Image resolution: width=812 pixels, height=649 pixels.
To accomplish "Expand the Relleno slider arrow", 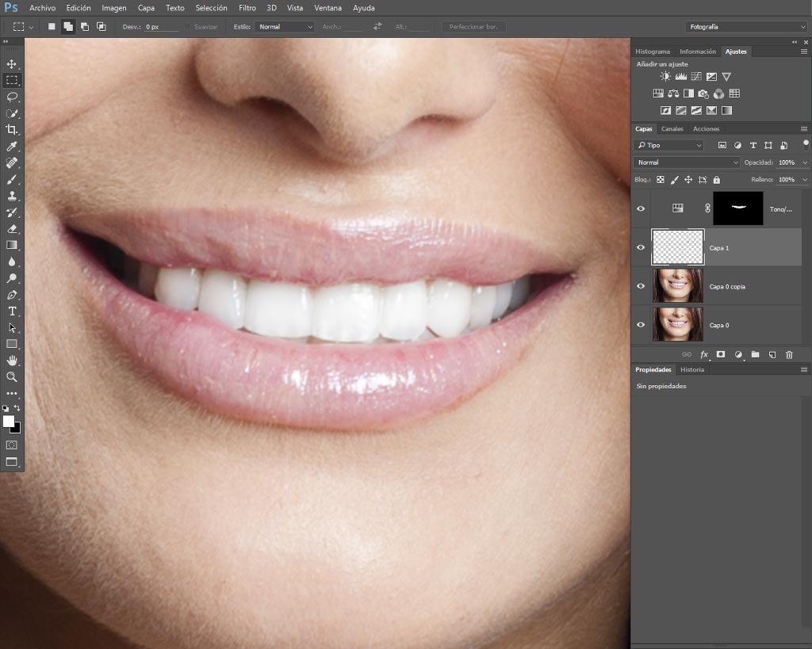I will point(805,180).
